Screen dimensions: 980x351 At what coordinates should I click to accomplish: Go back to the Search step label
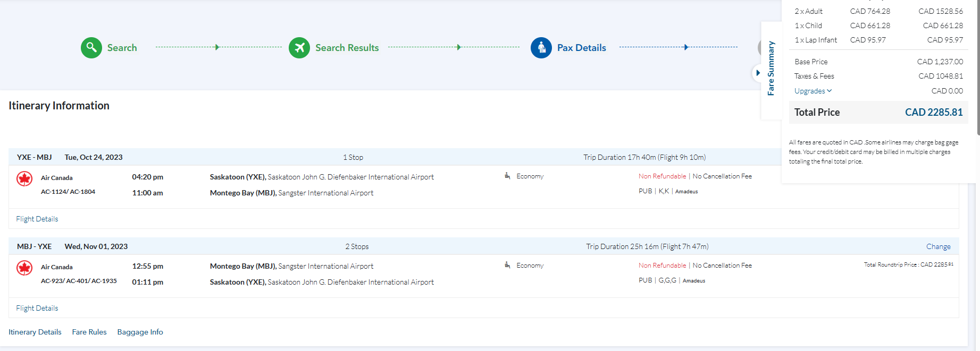122,48
